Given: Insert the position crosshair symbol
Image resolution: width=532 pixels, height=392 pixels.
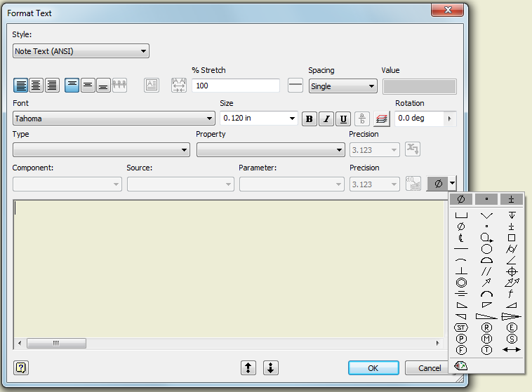Looking at the screenshot, I should click(512, 271).
